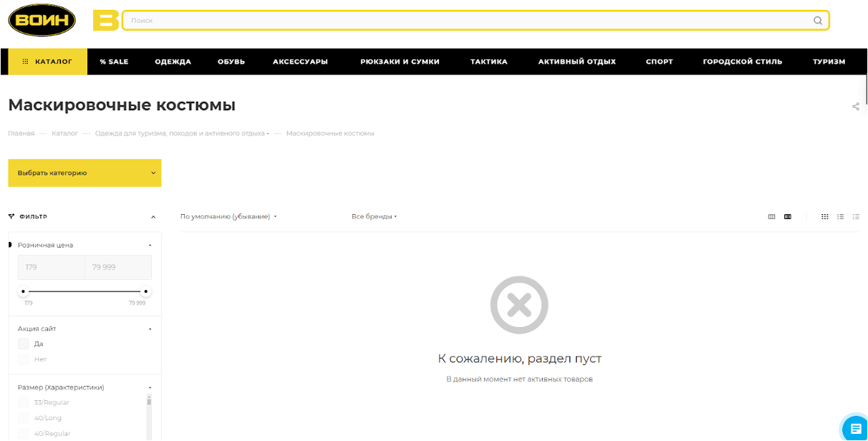Click the right price slider handle
Screen dimensions: 868x441
(x=146, y=291)
